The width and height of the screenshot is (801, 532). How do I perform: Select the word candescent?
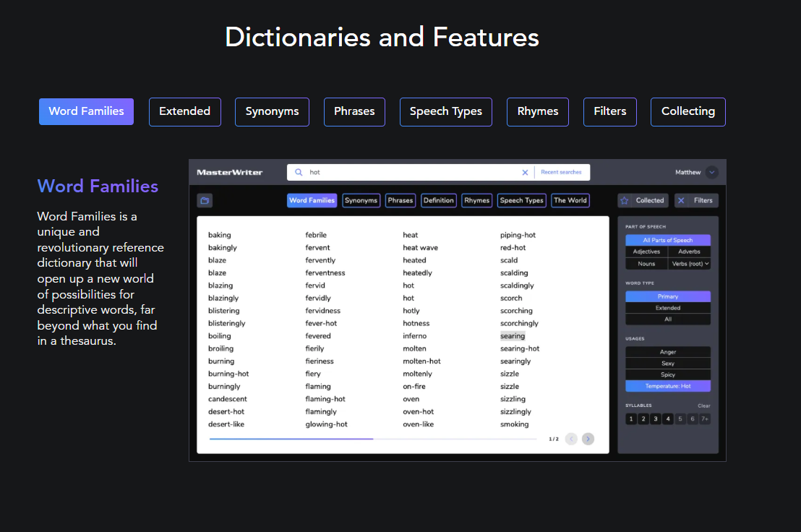pyautogui.click(x=227, y=399)
